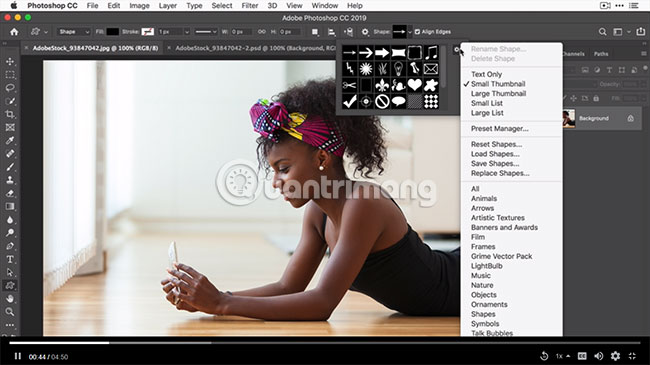The height and width of the screenshot is (365, 650).
Task: Toggle the Align Edges checkbox
Action: (x=417, y=32)
